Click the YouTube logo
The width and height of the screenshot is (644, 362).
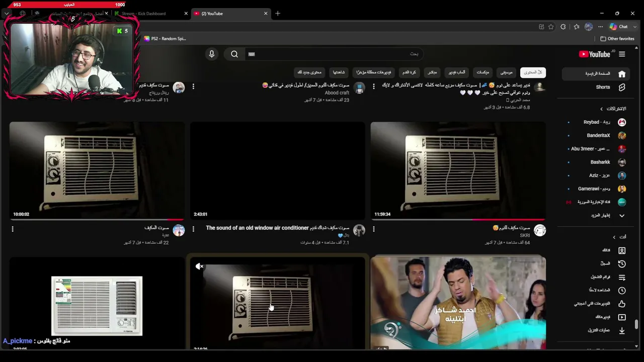(x=595, y=54)
